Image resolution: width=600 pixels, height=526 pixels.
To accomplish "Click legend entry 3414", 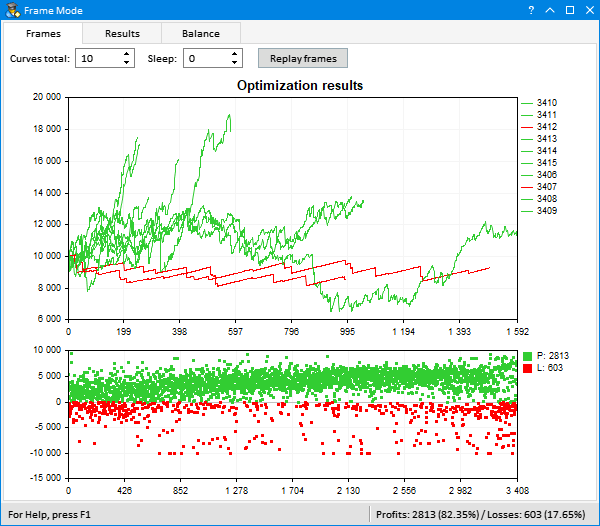I will [x=539, y=151].
